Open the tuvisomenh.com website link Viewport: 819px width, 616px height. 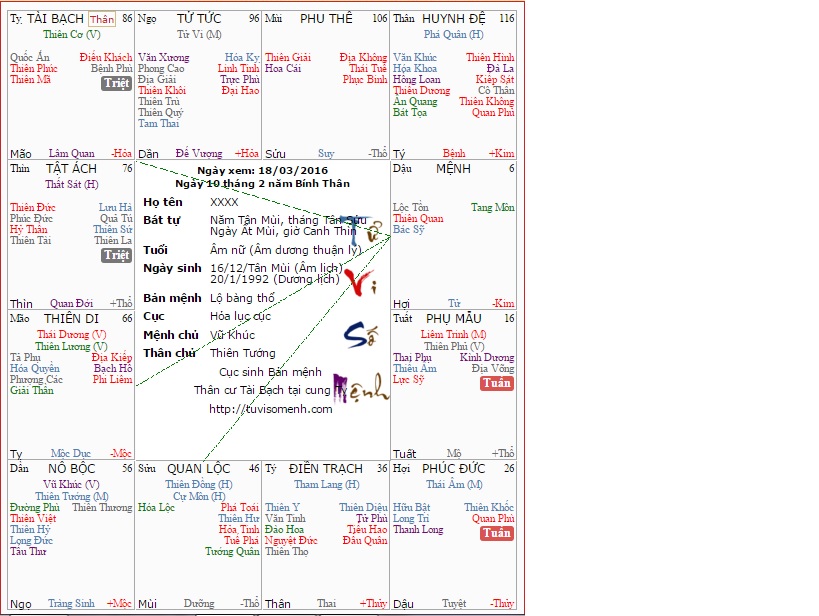tap(270, 409)
